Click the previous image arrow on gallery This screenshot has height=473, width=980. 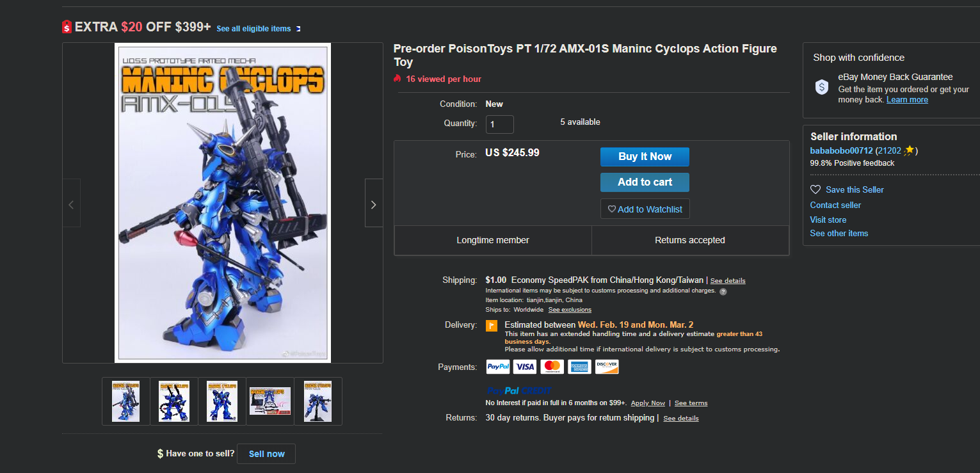coord(71,203)
